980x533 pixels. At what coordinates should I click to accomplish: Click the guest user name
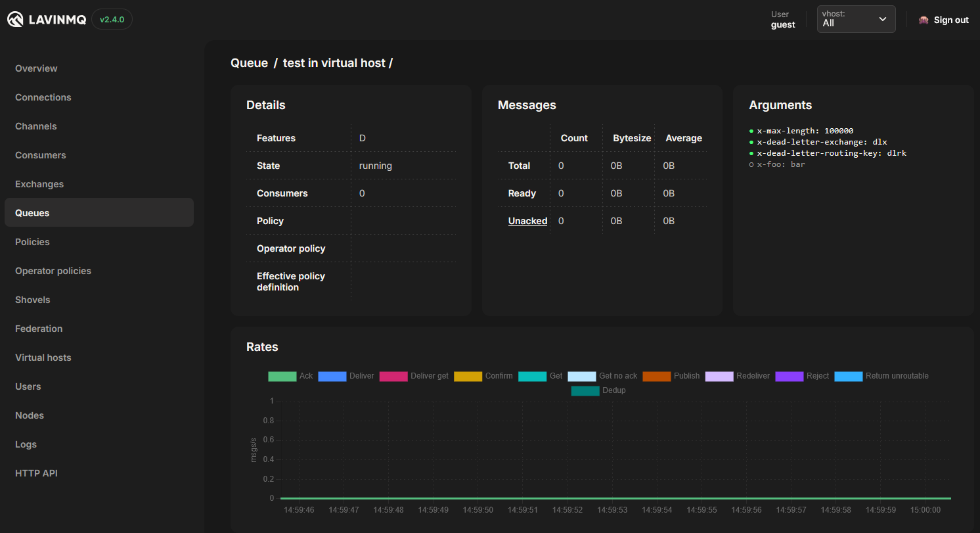point(783,25)
